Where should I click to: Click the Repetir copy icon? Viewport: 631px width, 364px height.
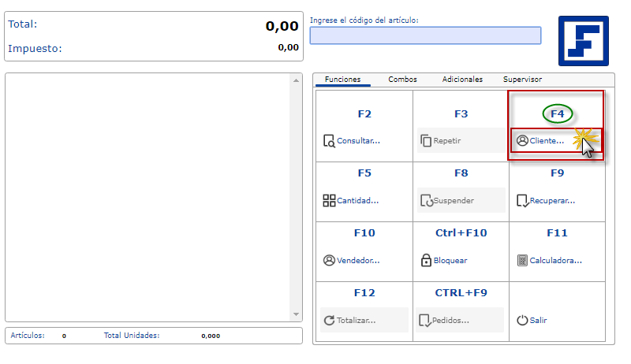(x=426, y=140)
